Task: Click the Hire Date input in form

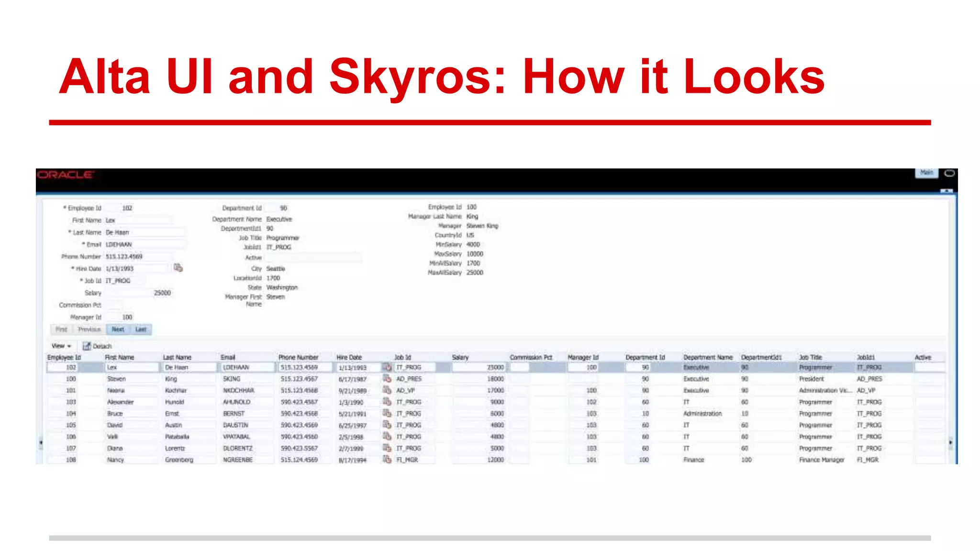Action: pos(138,268)
